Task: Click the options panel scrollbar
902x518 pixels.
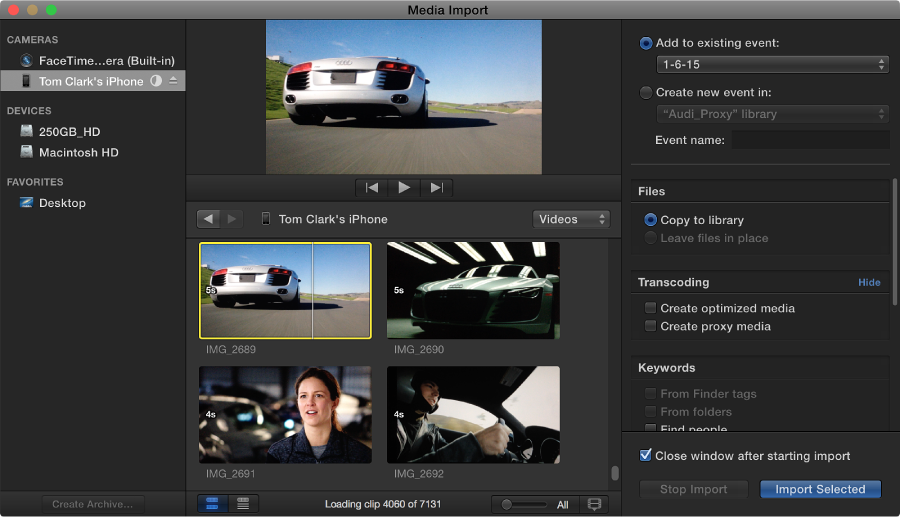Action: point(895,242)
